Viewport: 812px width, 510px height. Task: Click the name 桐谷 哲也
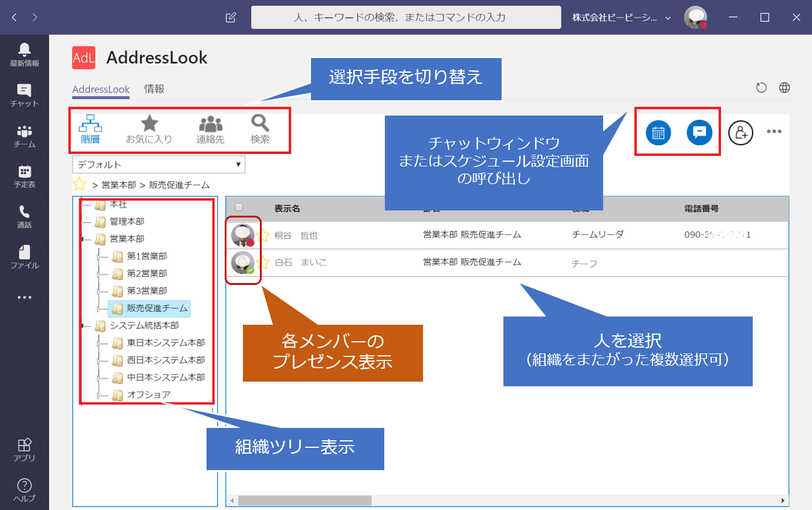point(296,236)
